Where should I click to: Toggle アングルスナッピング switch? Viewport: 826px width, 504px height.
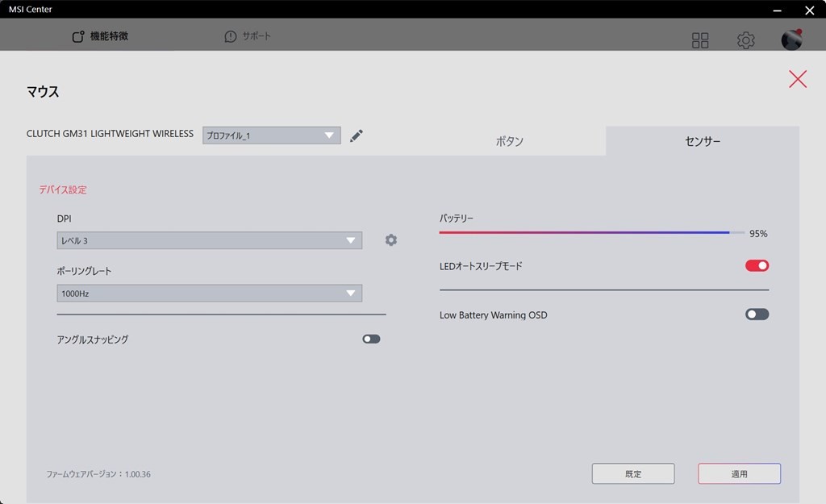(x=371, y=339)
